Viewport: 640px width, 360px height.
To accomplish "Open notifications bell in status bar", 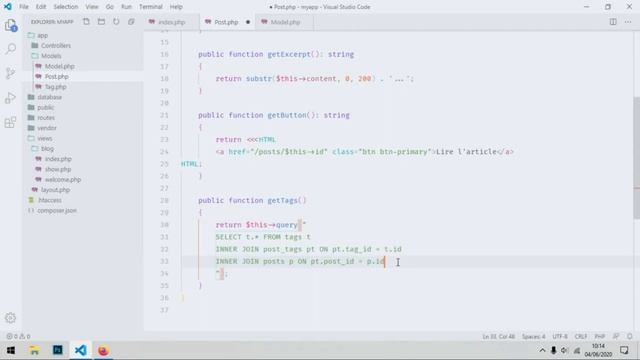I will point(630,336).
